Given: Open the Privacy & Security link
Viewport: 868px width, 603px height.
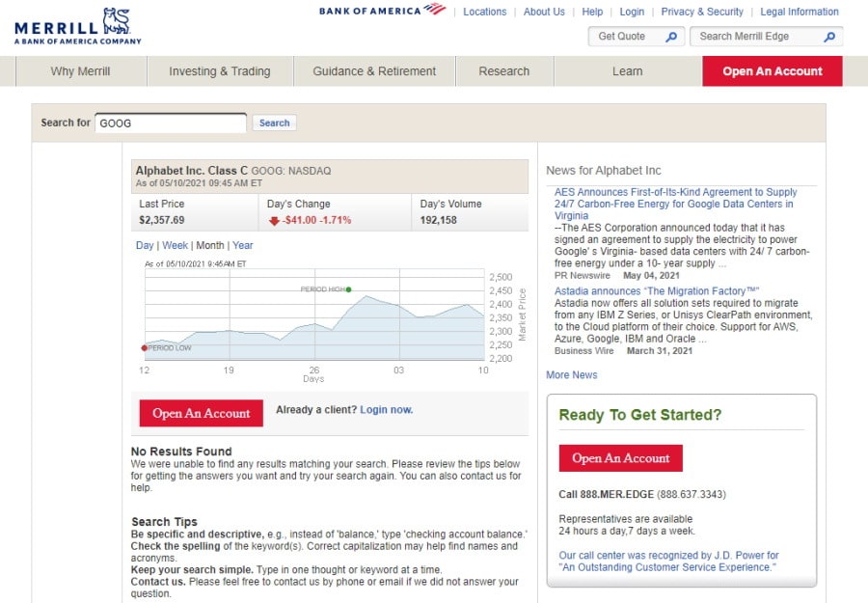Looking at the screenshot, I should click(x=702, y=12).
